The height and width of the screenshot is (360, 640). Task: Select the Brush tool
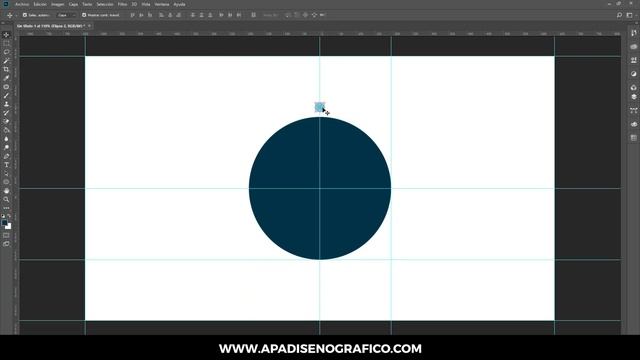(6, 96)
